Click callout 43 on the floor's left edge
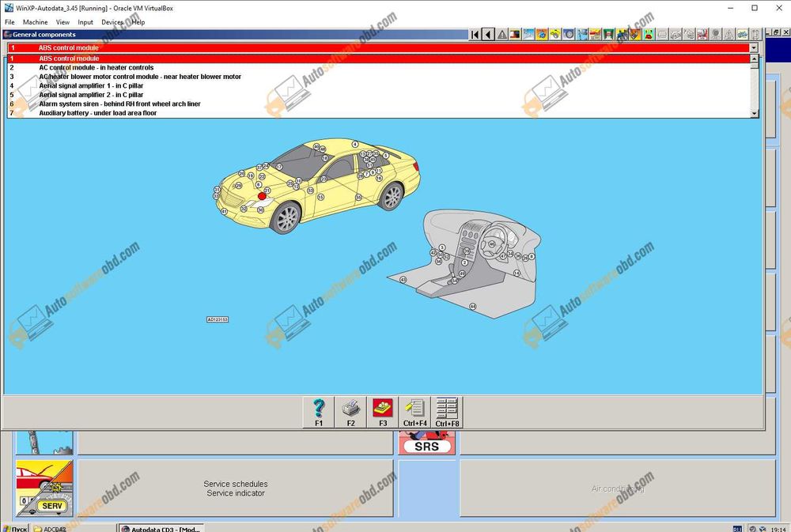Screen dimensions: 791x532 (x=403, y=280)
